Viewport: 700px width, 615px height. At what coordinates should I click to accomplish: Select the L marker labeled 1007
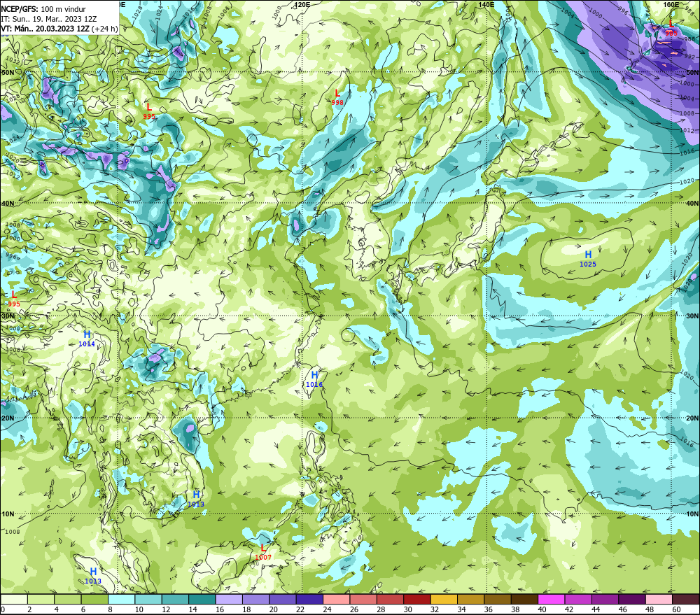click(263, 548)
